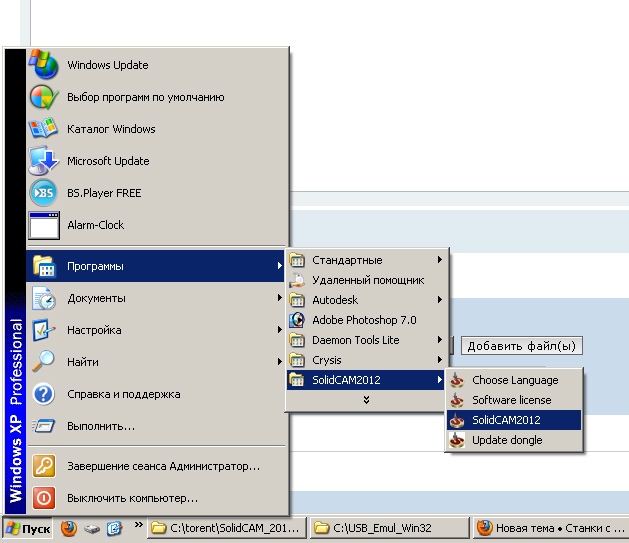Click the help question mark icon

click(x=43, y=394)
